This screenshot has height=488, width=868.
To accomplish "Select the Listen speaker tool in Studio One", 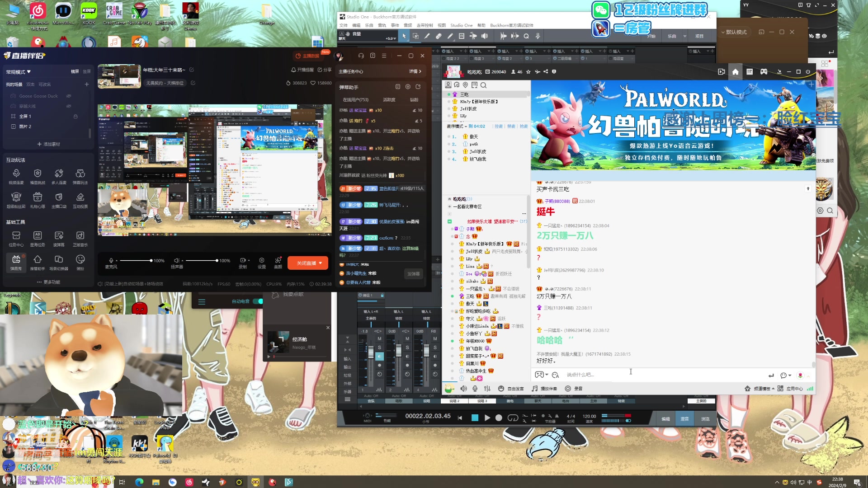I will pyautogui.click(x=485, y=36).
